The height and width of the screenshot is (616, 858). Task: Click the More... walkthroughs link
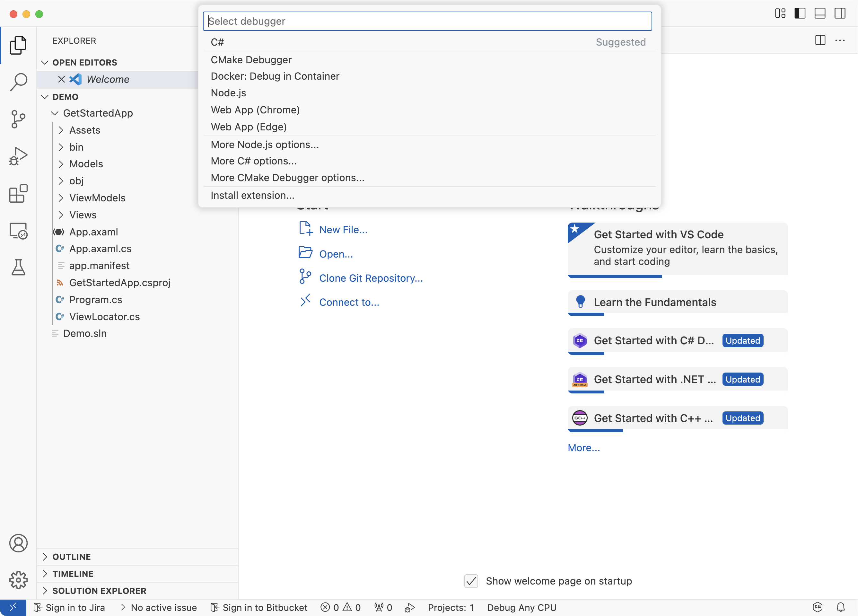(x=583, y=448)
